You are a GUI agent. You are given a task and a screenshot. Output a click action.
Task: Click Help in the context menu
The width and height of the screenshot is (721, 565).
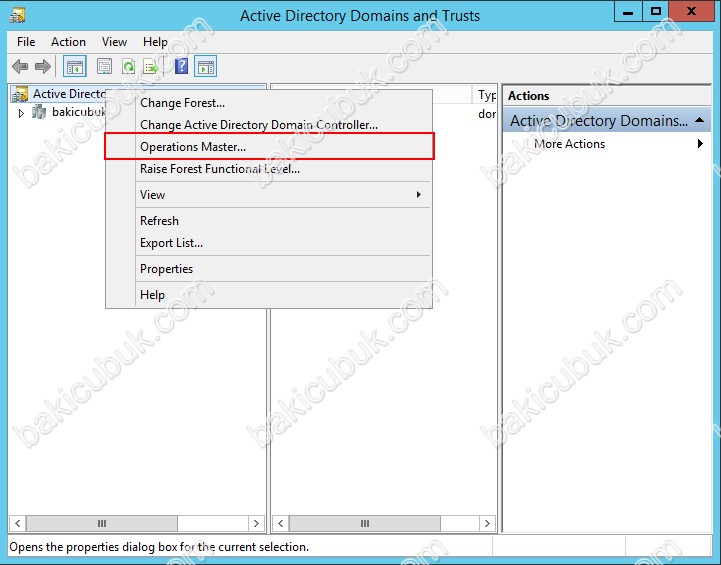[269, 295]
